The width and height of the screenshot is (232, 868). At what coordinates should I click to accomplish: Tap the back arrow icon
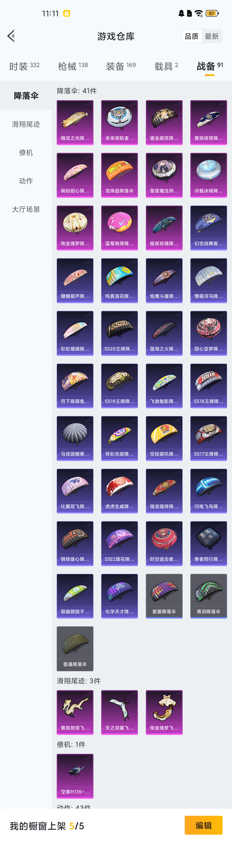(11, 36)
